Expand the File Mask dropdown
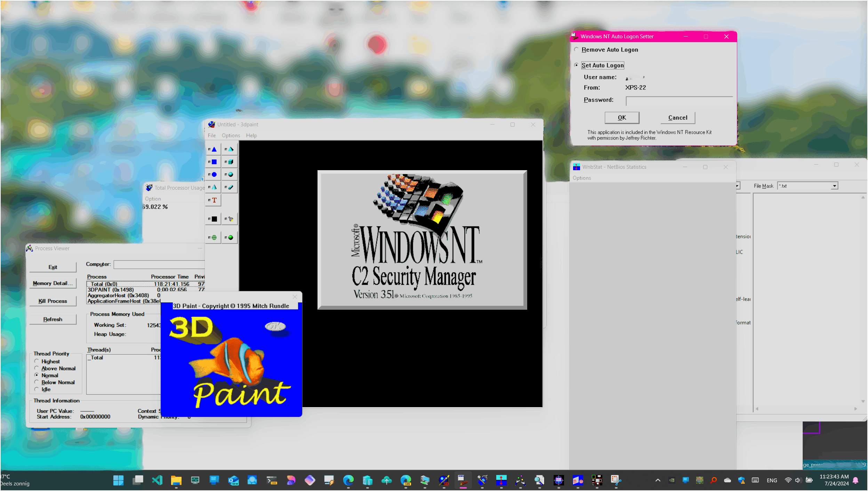Viewport: 868px width, 491px height. click(x=834, y=186)
